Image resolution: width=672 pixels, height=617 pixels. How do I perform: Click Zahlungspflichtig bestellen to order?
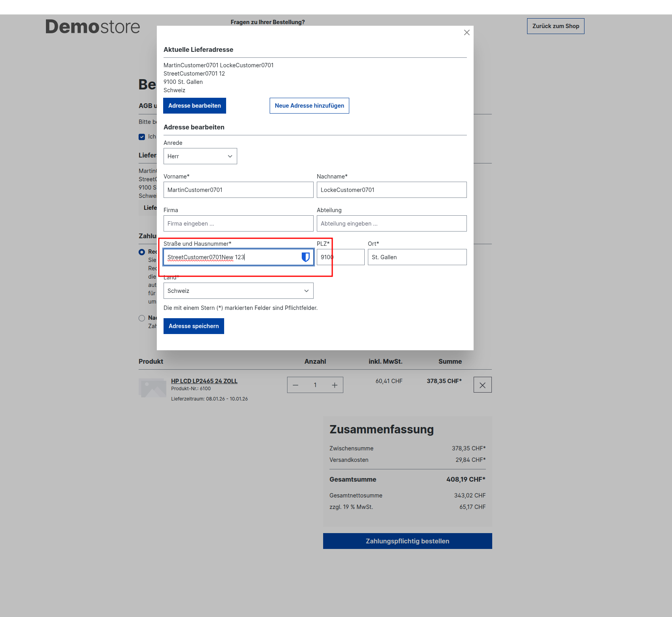(x=407, y=541)
